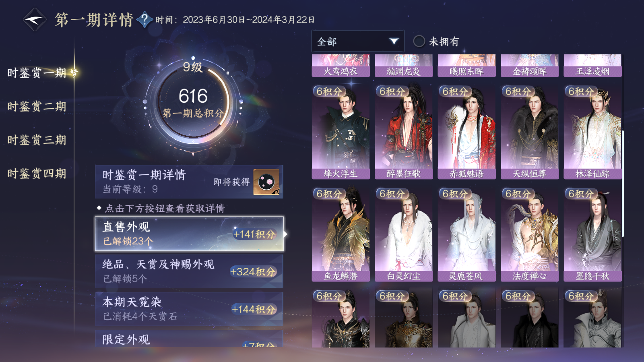Image resolution: width=644 pixels, height=362 pixels.
Task: Click the 616 total points ring
Action: (193, 103)
